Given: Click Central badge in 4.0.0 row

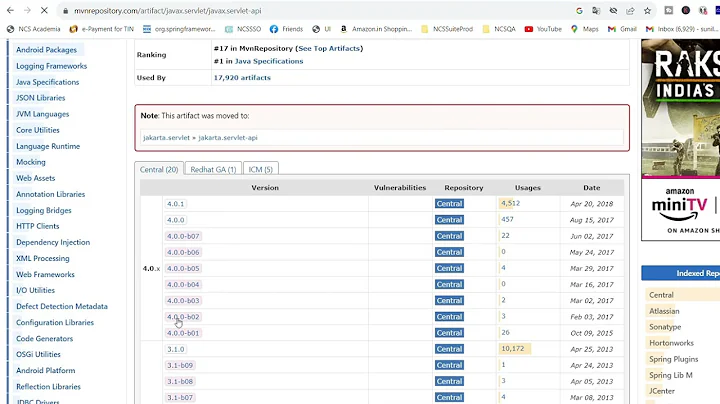Looking at the screenshot, I should [x=449, y=220].
